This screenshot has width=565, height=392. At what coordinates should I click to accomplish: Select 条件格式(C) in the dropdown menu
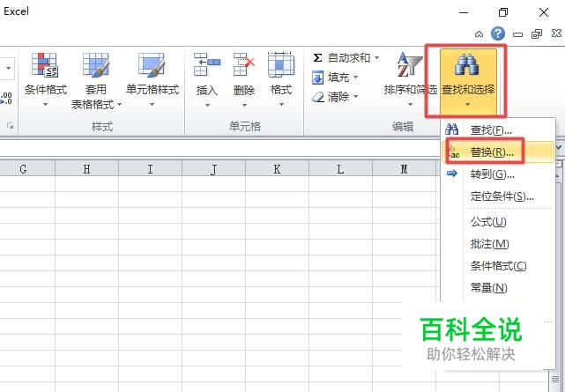click(498, 266)
